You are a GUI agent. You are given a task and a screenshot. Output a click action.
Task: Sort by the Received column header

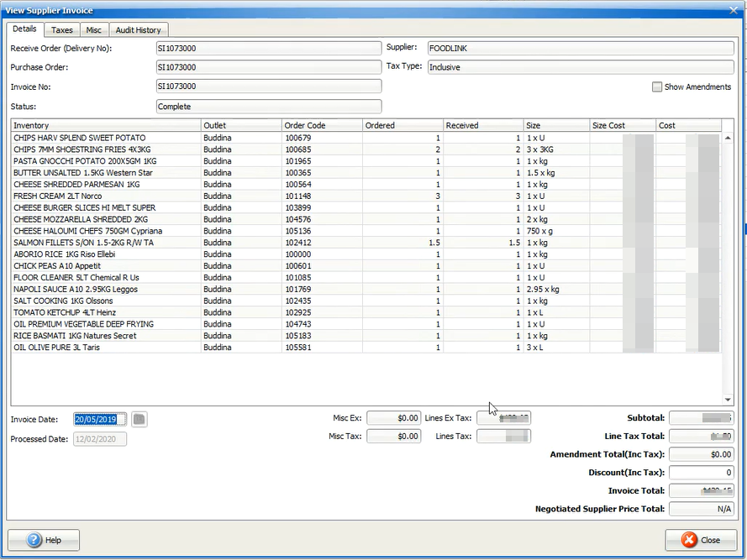tap(483, 125)
